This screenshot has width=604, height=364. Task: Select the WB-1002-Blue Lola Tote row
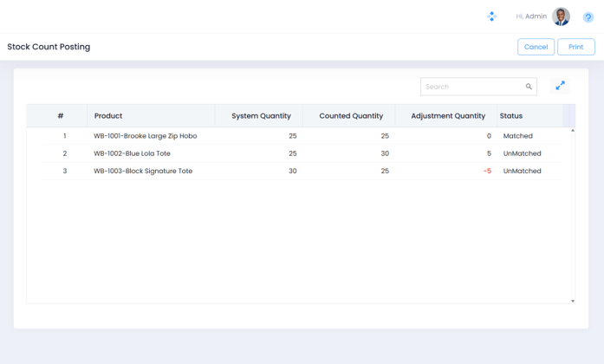point(132,153)
